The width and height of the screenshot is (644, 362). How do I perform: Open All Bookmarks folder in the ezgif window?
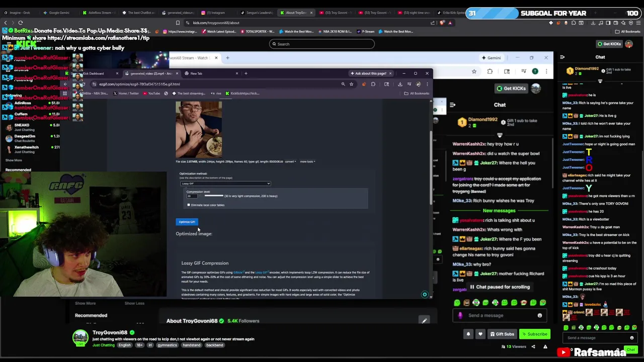tap(417, 93)
